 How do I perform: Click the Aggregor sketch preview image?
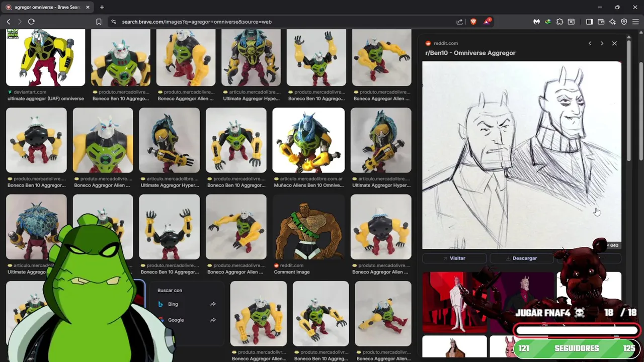click(x=522, y=155)
